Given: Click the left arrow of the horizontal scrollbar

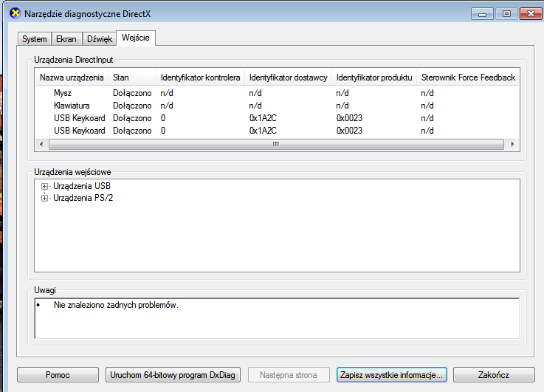Looking at the screenshot, I should tap(41, 144).
